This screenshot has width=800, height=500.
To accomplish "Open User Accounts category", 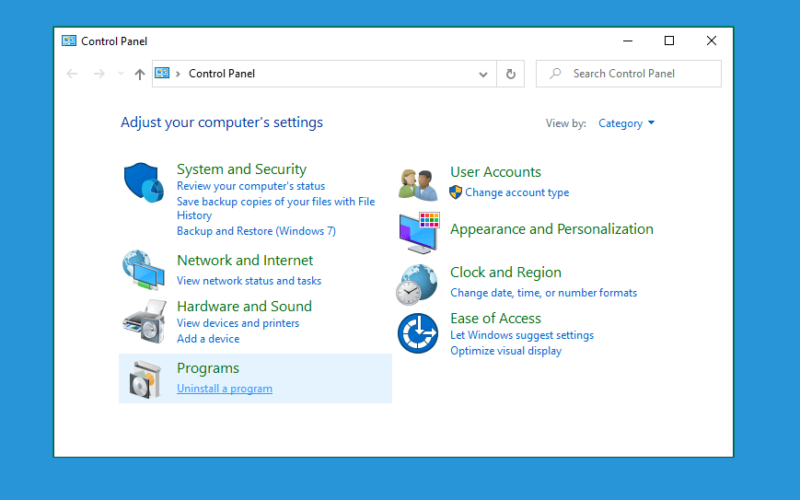I will click(495, 172).
